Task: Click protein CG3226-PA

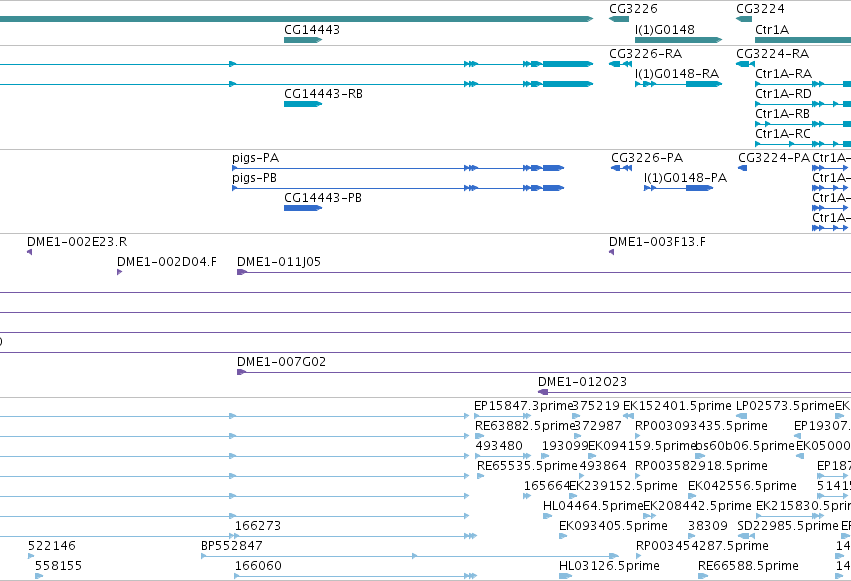Action: pos(621,168)
